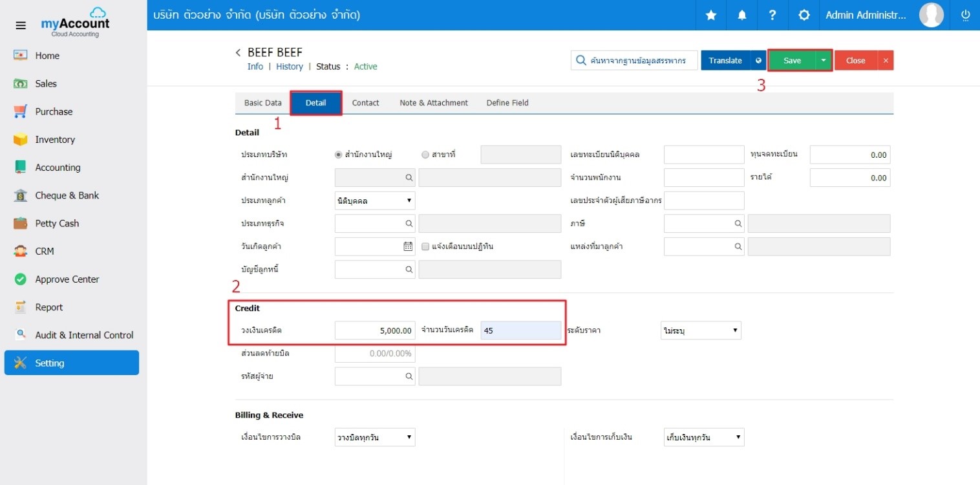Click the History link
The width and height of the screenshot is (980, 485).
pos(290,67)
